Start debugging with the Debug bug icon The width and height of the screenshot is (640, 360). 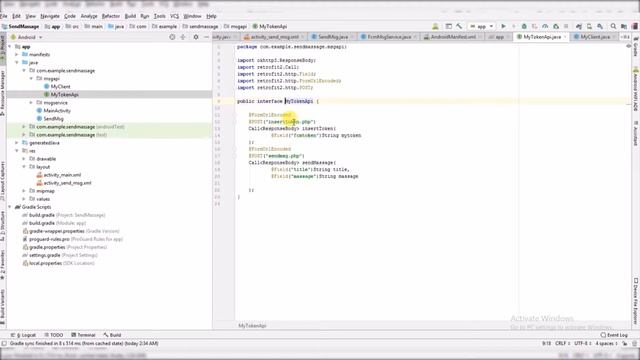[x=524, y=26]
